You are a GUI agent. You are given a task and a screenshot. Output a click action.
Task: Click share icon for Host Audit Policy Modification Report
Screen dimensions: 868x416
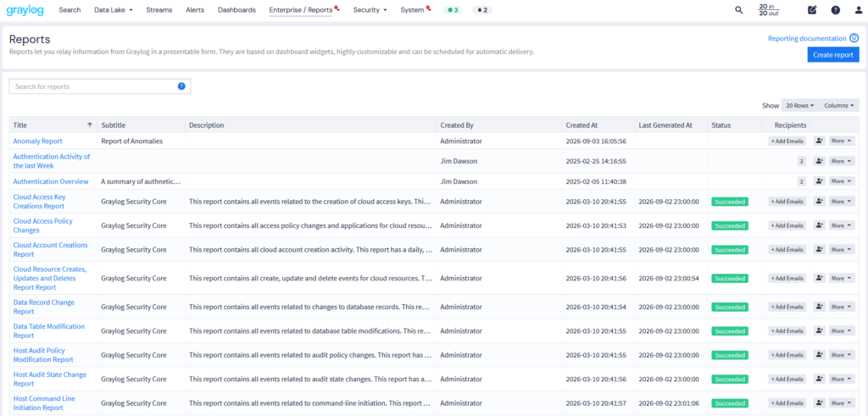click(x=820, y=355)
